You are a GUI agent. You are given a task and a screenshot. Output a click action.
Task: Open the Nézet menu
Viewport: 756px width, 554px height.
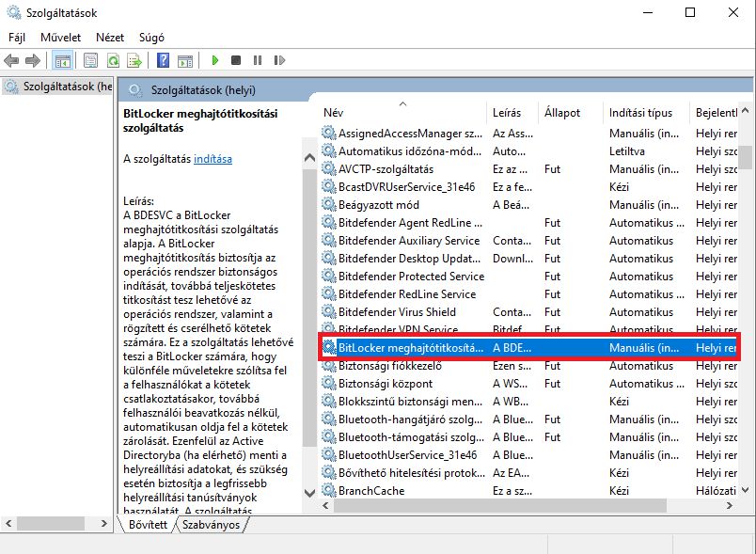[109, 37]
